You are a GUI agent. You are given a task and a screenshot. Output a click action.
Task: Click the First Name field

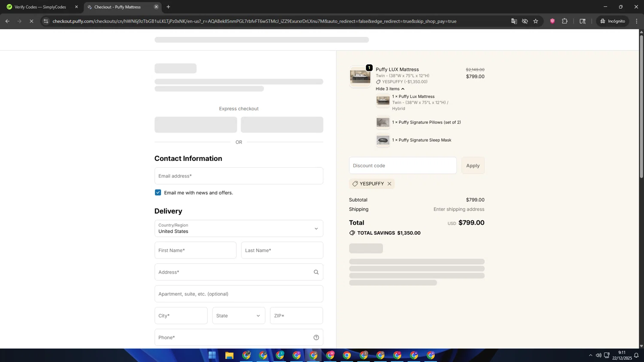[195, 250]
